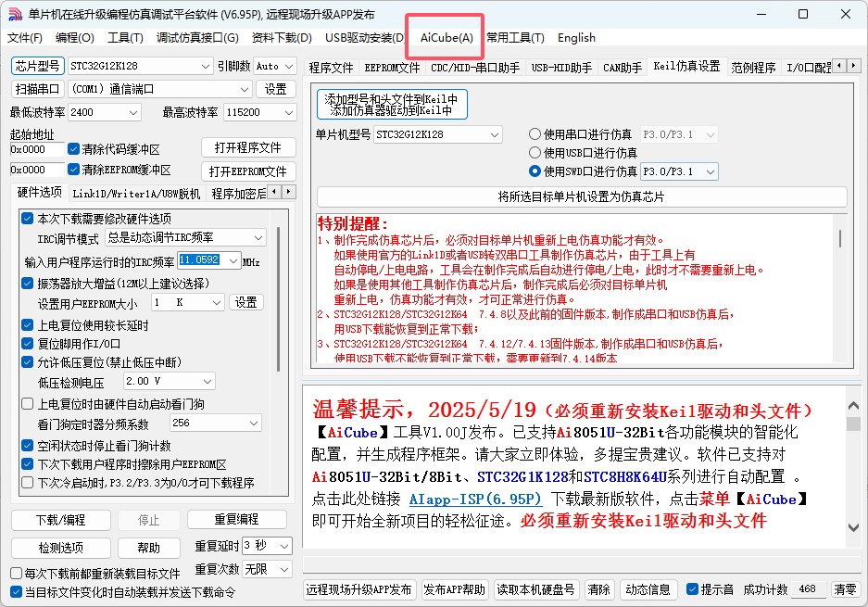868x607 pixels.
Task: Click the 下载/编程 button
Action: pos(61,520)
